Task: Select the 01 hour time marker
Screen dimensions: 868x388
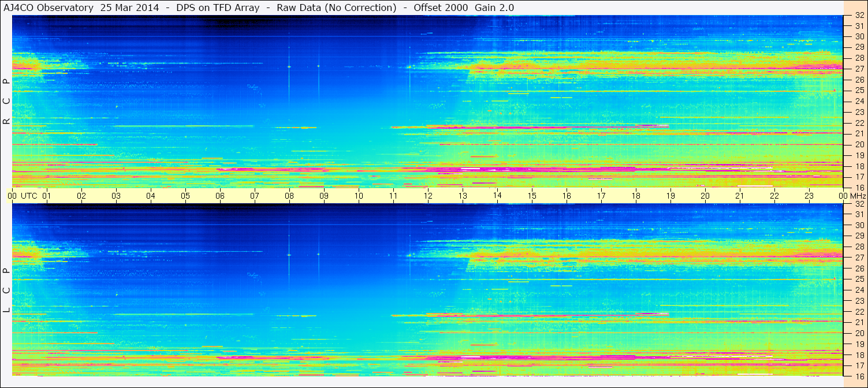Action: click(47, 196)
